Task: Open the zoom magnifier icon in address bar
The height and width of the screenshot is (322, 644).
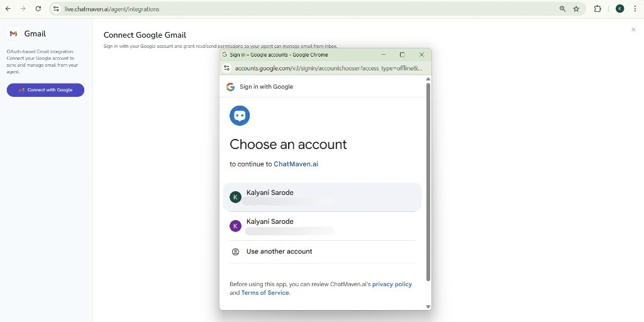Action: click(562, 9)
